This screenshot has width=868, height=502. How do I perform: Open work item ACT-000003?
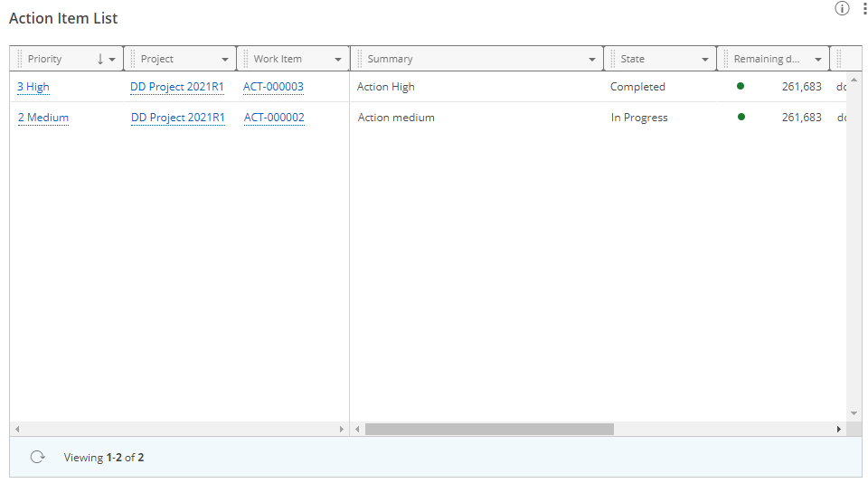tap(273, 88)
